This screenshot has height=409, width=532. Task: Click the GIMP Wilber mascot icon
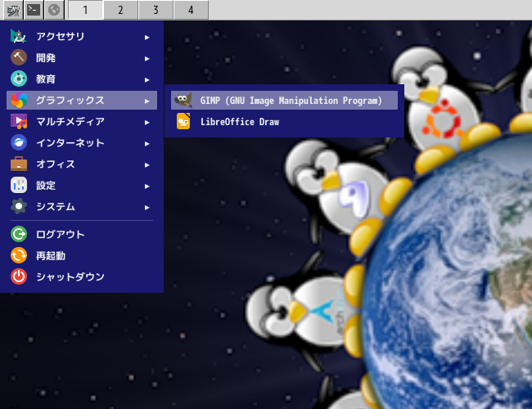[x=183, y=101]
